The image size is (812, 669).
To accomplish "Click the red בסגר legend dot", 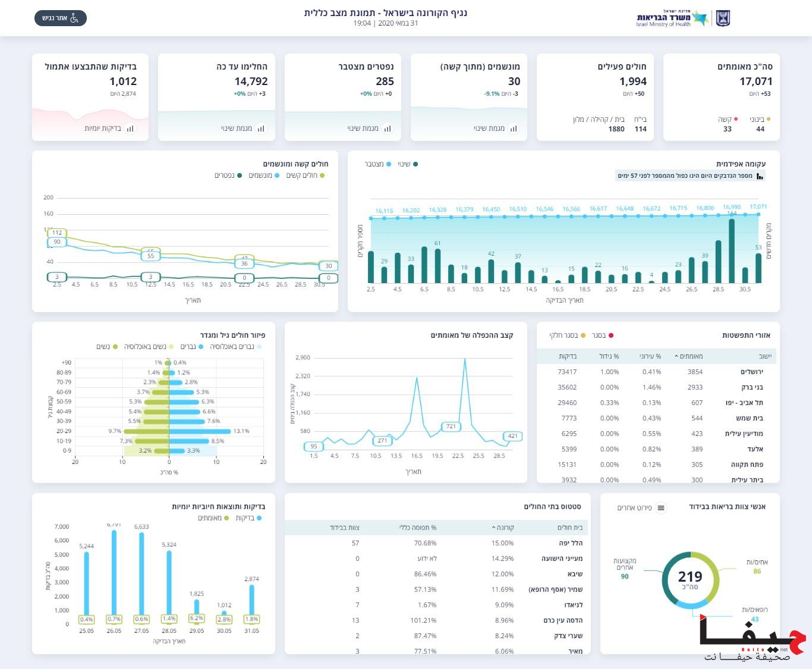I will [610, 335].
